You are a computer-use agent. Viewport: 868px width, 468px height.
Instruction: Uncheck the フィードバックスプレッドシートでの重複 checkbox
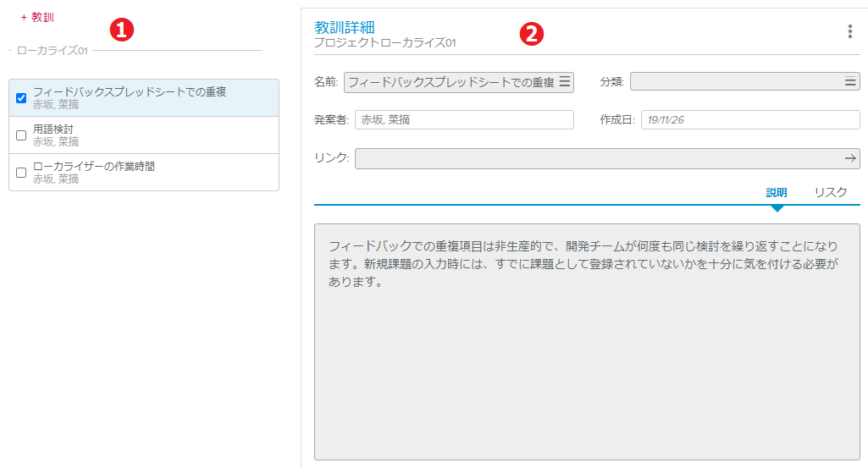[21, 98]
